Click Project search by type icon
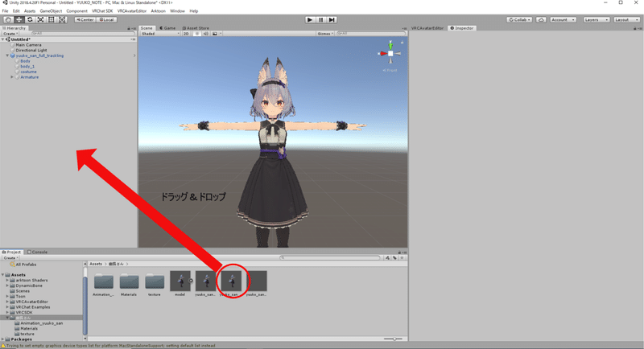The width and height of the screenshot is (644, 349). pos(388,258)
